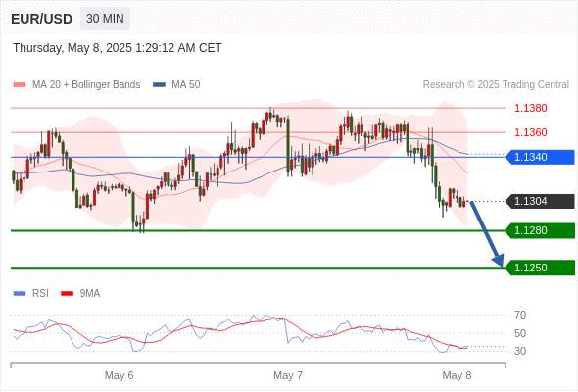
Task: Click the MA 20 + Bollinger Bands legend label
Action: point(86,84)
